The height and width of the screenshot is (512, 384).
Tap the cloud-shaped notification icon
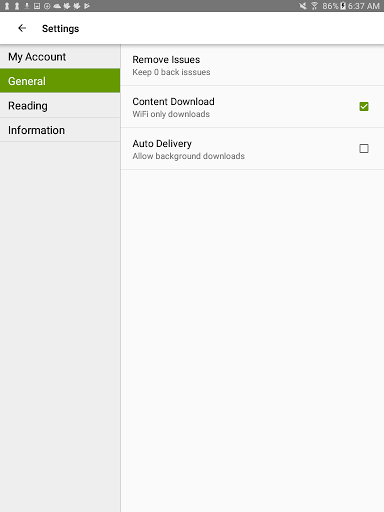pyautogui.click(x=57, y=6)
